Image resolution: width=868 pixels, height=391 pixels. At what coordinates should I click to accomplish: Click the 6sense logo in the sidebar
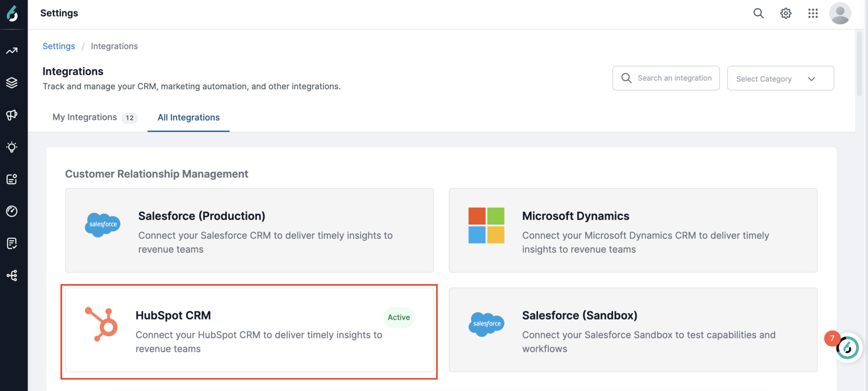[12, 14]
